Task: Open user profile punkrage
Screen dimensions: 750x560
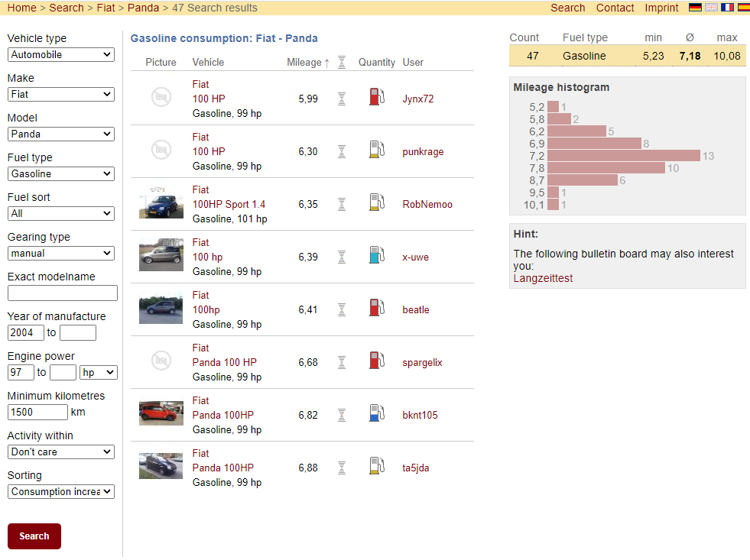Action: 423,152
